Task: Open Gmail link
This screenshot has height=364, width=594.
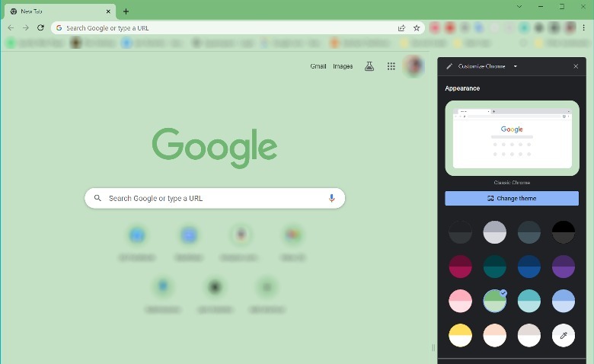Action: (x=318, y=66)
